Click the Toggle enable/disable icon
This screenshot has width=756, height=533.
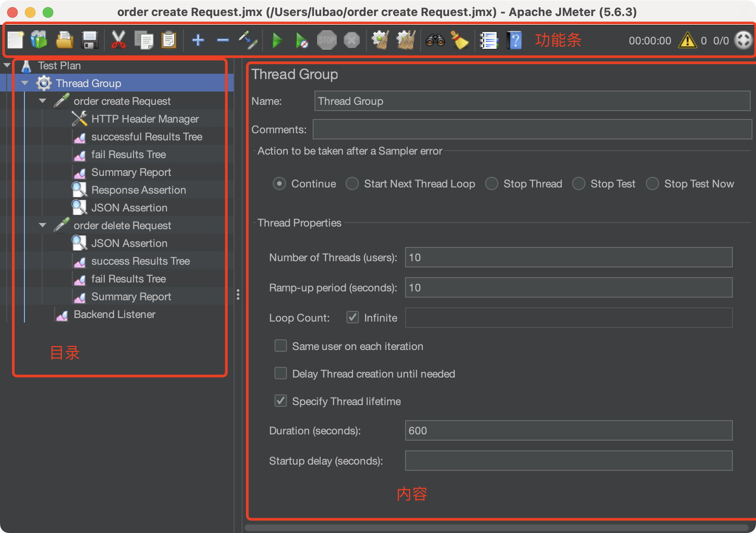248,40
